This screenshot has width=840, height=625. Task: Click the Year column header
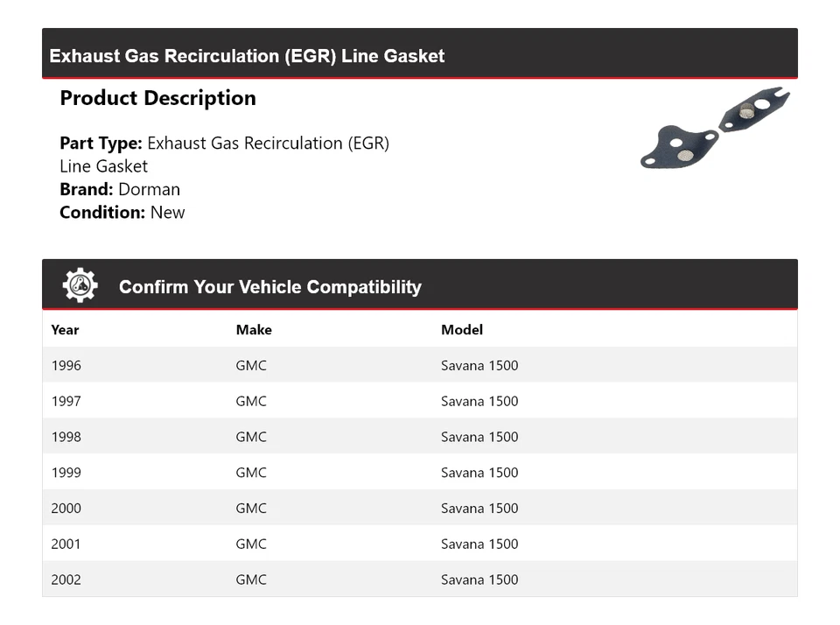point(65,330)
